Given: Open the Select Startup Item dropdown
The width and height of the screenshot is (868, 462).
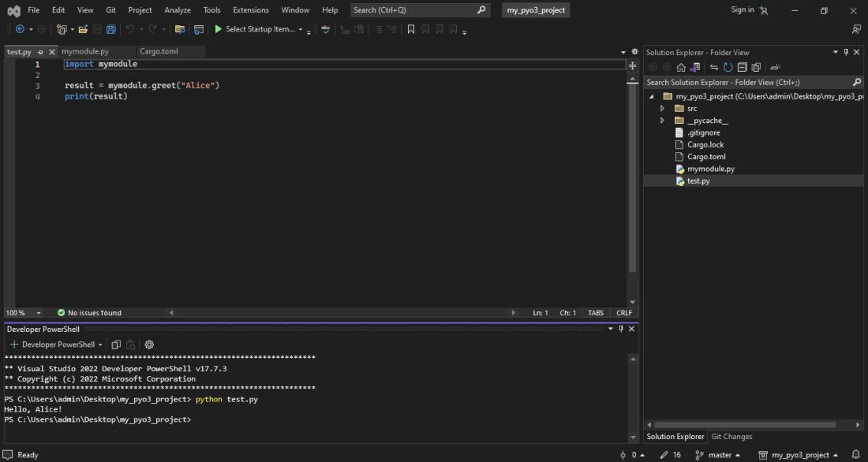Looking at the screenshot, I should 300,30.
